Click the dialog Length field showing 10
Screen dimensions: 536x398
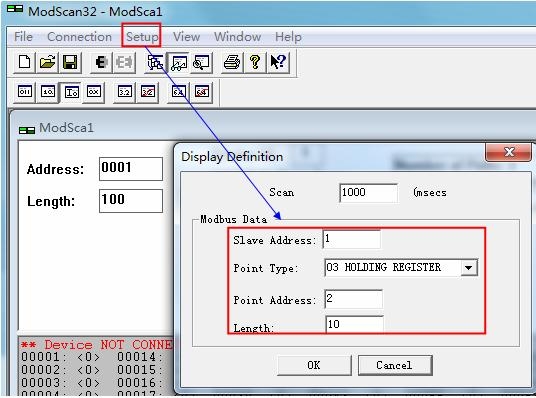point(354,324)
